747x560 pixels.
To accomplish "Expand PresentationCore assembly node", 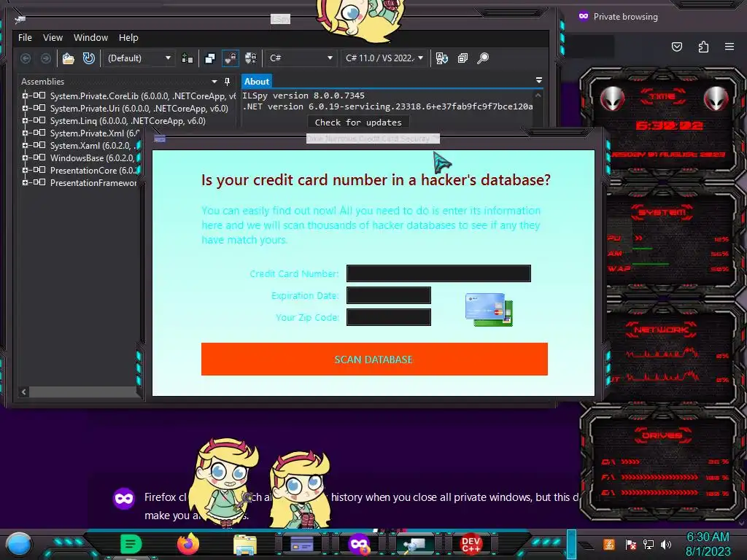I will pos(25,170).
